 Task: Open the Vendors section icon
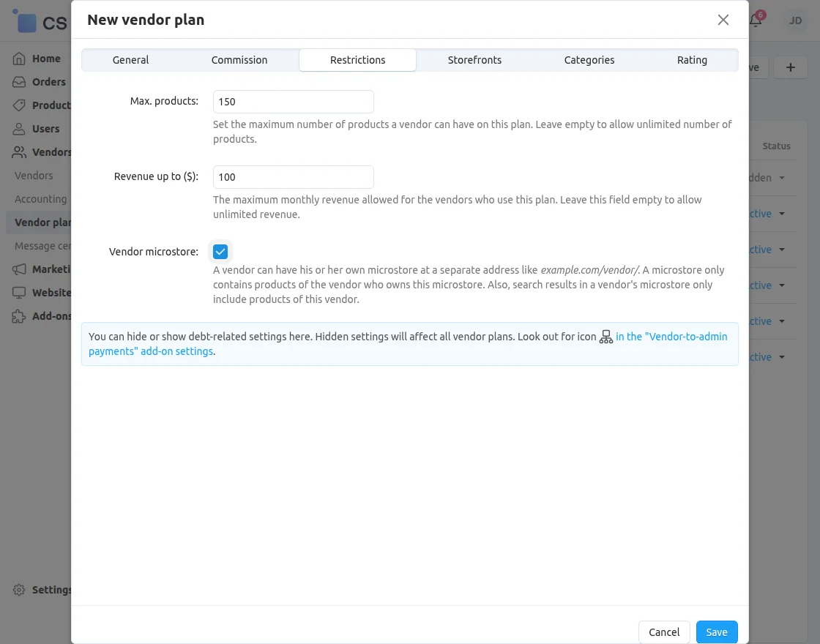[19, 151]
